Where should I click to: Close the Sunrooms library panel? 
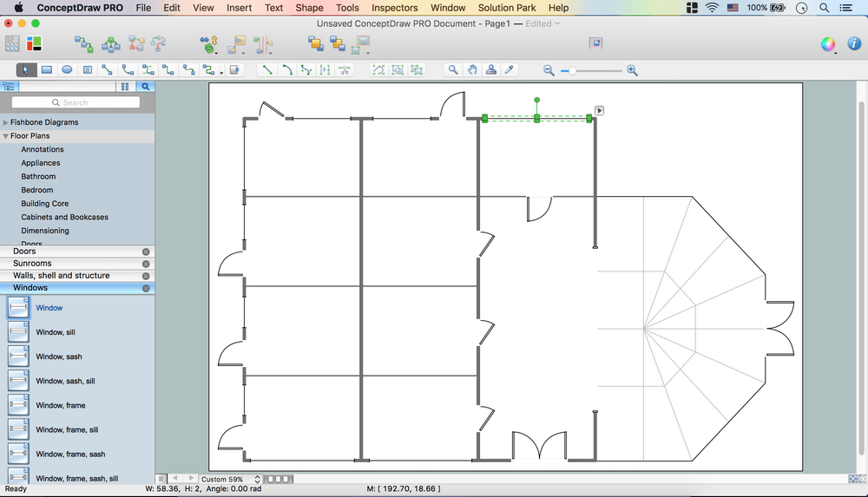pyautogui.click(x=146, y=264)
